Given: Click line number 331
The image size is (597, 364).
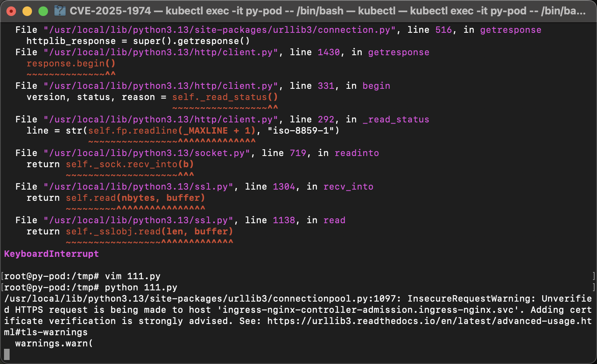Looking at the screenshot, I should [x=326, y=86].
